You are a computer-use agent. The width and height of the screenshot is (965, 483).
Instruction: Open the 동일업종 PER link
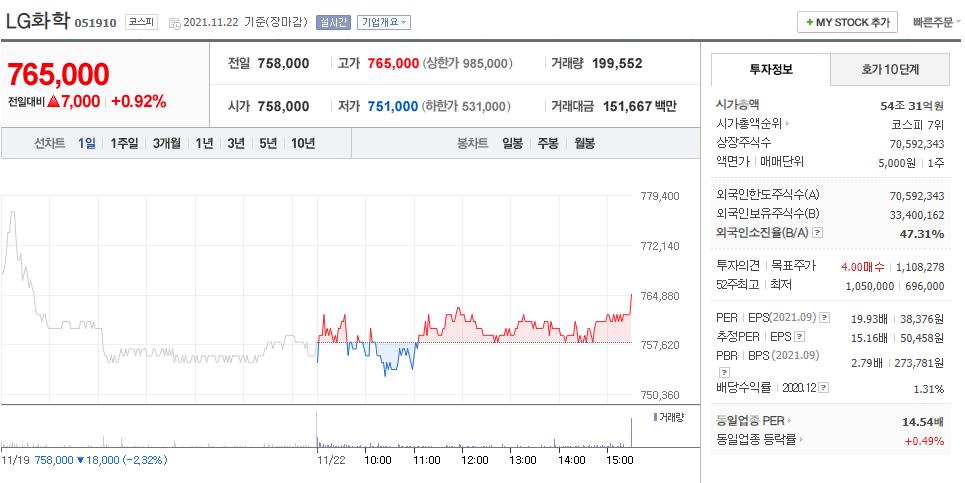(750, 421)
